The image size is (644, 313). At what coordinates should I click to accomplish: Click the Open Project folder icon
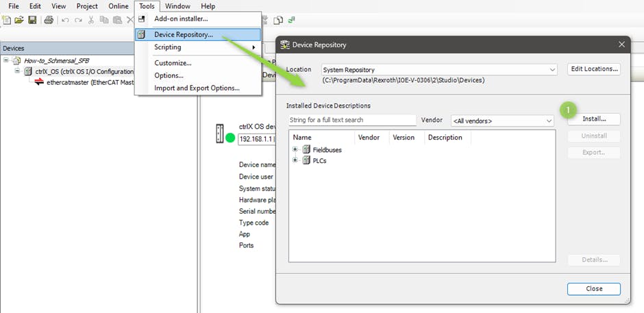[x=19, y=20]
